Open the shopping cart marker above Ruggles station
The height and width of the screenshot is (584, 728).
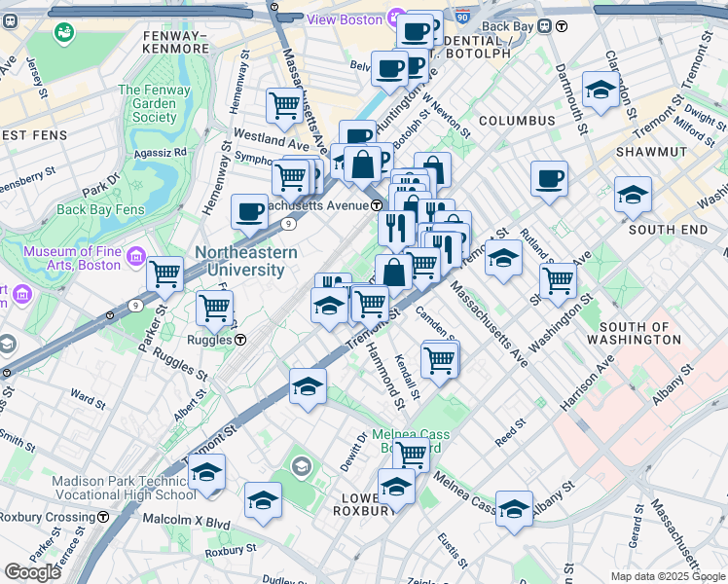[214, 309]
